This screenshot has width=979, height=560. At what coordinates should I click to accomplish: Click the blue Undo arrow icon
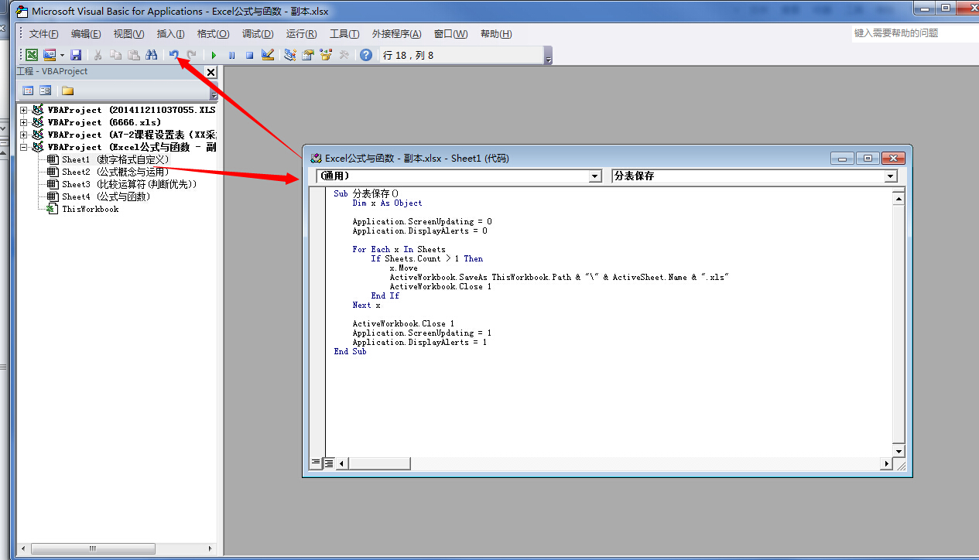[x=174, y=55]
